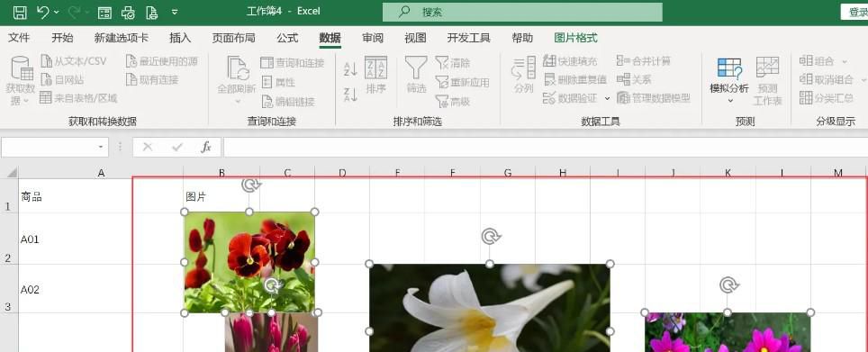The height and width of the screenshot is (352, 868).
Task: Click the 分类汇总 subtotal button
Action: point(827,98)
